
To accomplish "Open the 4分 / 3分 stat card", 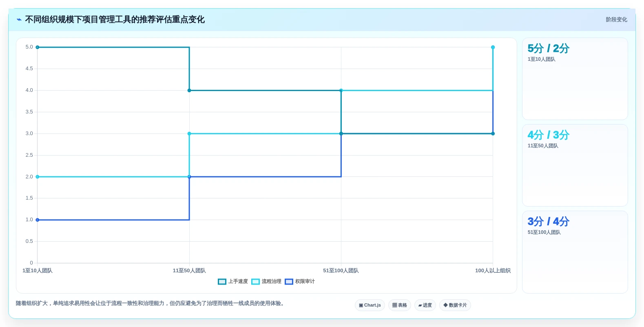I will 575,165.
